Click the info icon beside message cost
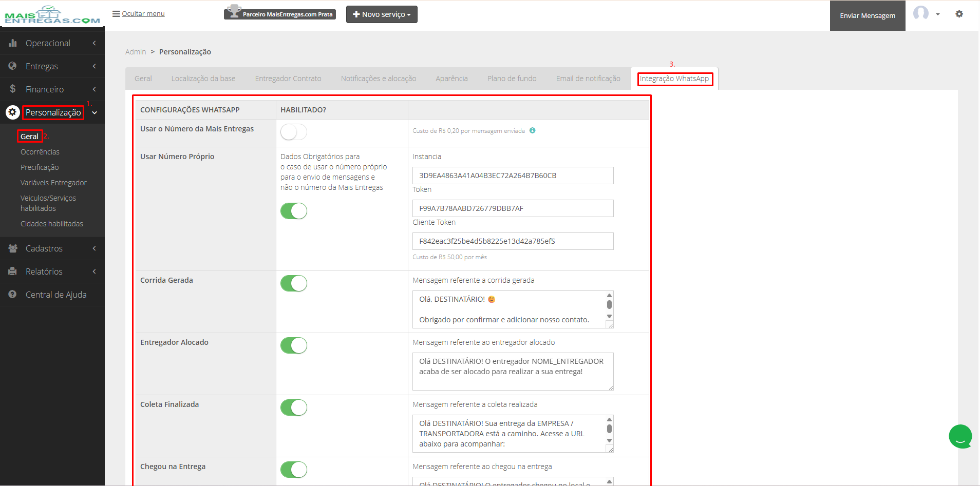Screen dimensions: 980x486 click(x=533, y=130)
